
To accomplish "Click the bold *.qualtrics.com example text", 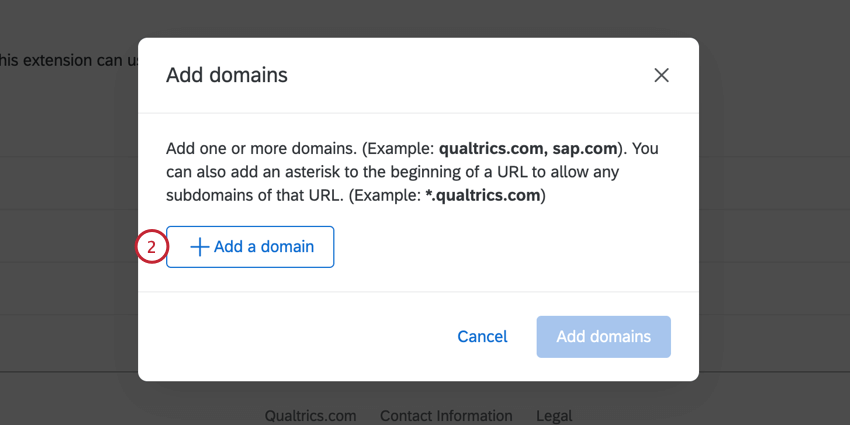I will click(x=482, y=196).
